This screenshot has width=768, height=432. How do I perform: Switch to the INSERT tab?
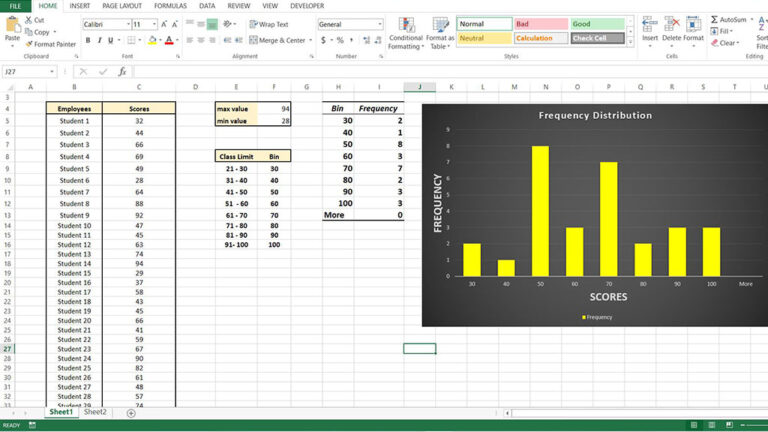coord(79,6)
